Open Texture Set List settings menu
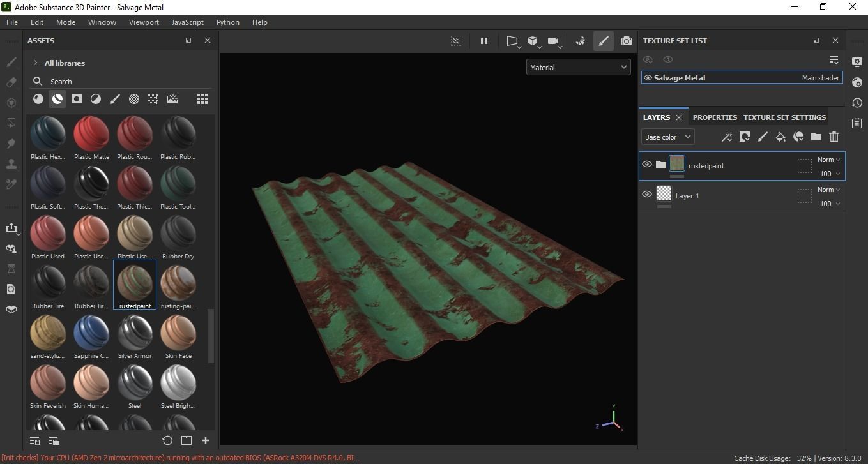Screen dimensions: 868x464 [x=834, y=59]
